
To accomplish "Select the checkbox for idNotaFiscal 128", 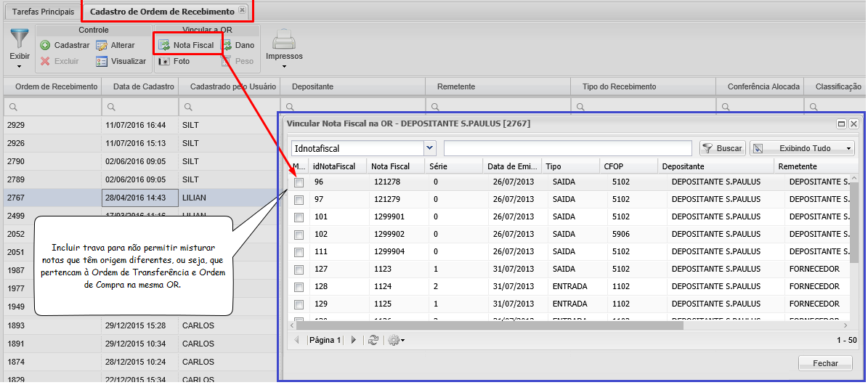I will 299,287.
